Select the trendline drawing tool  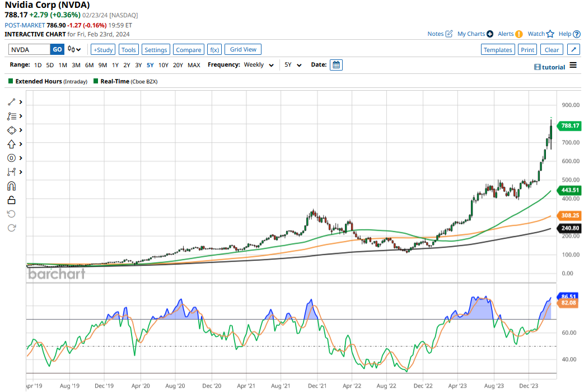10,101
